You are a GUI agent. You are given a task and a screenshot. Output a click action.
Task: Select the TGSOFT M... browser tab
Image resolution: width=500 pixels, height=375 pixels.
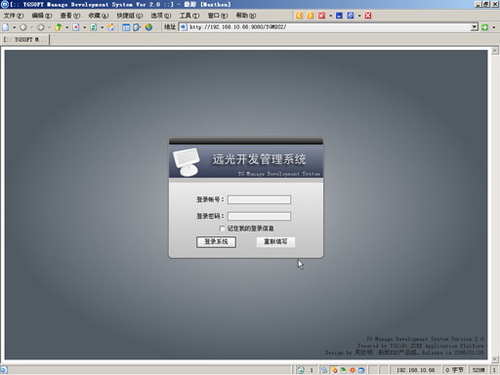[25, 40]
